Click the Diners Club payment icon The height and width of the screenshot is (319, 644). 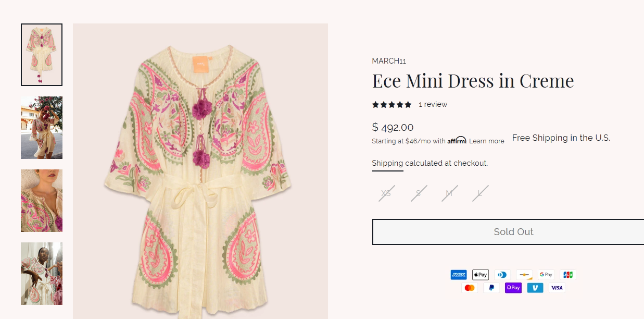(x=502, y=275)
